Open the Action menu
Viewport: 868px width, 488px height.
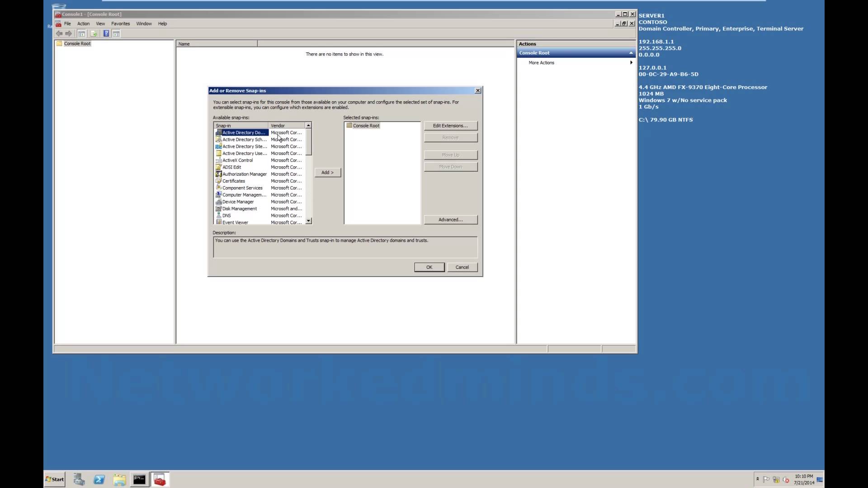click(83, 23)
